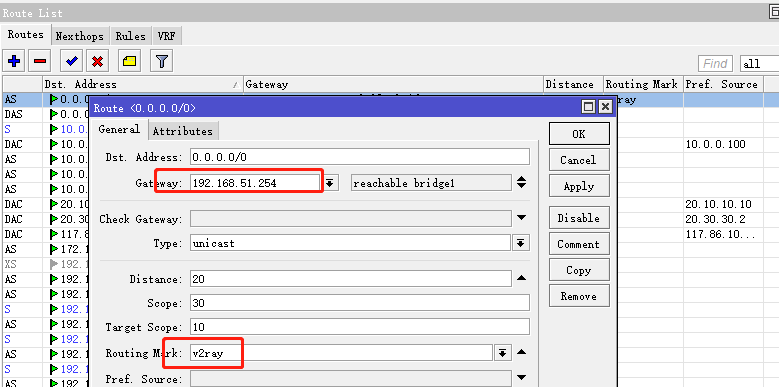Viewport: 779px width, 387px height.
Task: Click the Apply button
Action: [579, 186]
